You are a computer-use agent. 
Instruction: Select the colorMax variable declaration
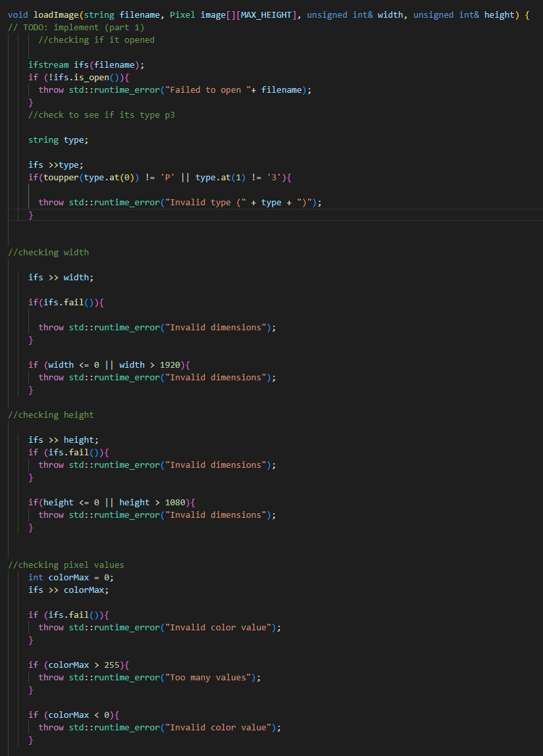tap(68, 577)
